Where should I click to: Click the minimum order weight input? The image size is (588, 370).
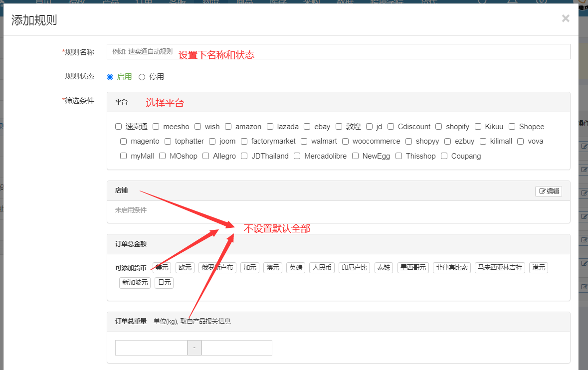[151, 348]
